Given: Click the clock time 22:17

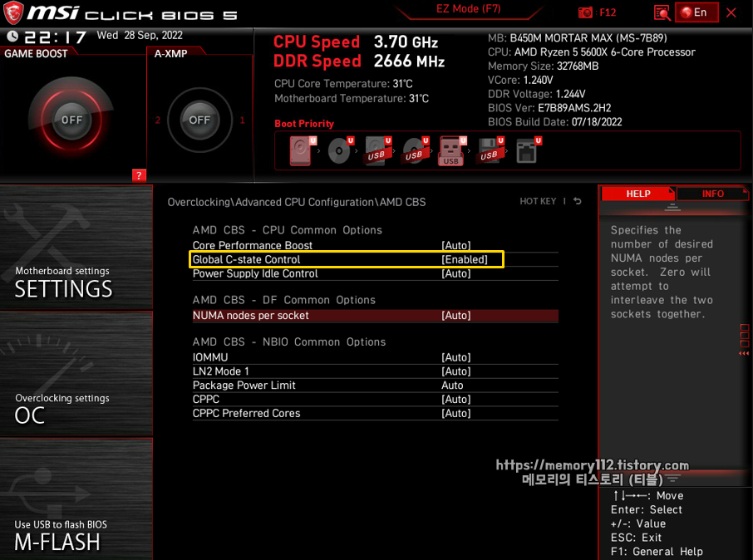Looking at the screenshot, I should (55, 37).
